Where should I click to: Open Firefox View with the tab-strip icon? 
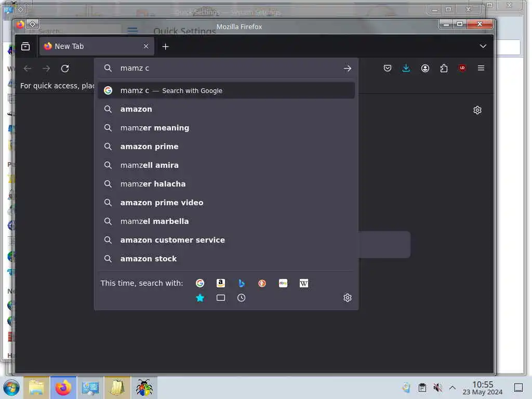[25, 46]
